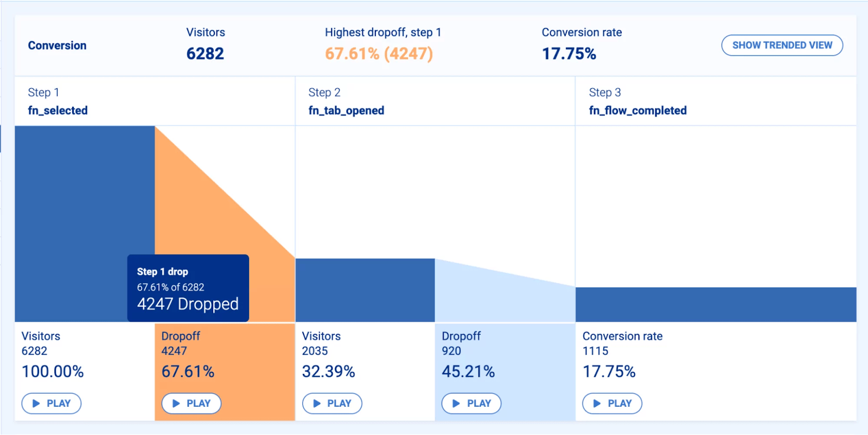Click the Step 1 drop tooltip showing 4247 Dropped
This screenshot has height=435, width=868.
pos(187,287)
